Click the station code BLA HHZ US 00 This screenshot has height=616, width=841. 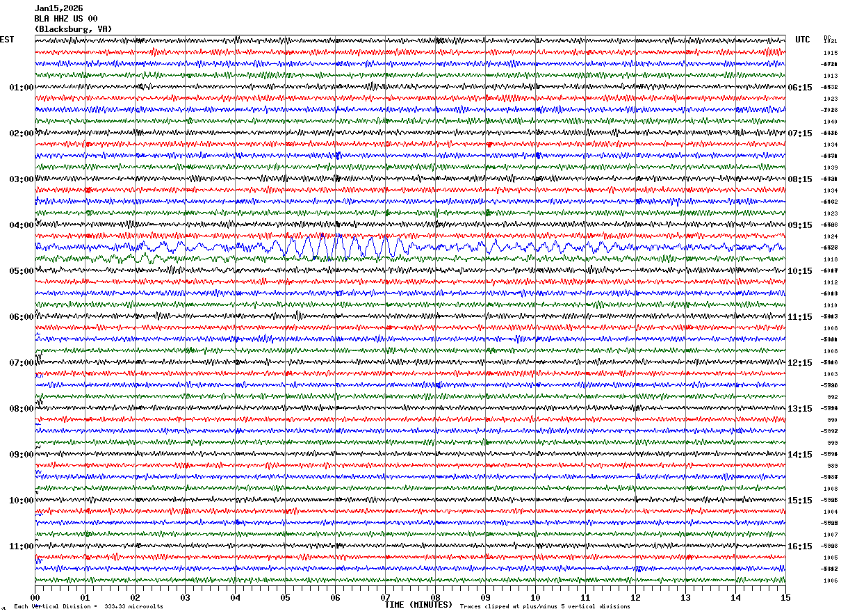coord(66,19)
